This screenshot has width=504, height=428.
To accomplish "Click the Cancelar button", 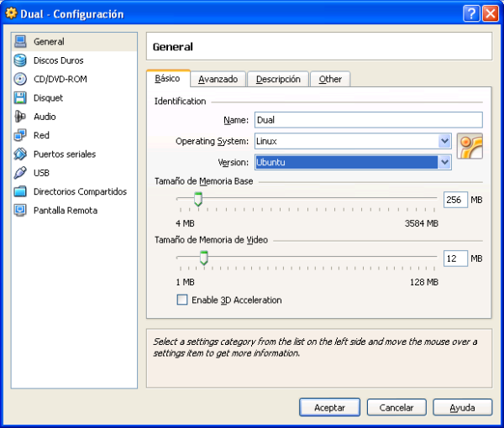I will click(x=396, y=407).
